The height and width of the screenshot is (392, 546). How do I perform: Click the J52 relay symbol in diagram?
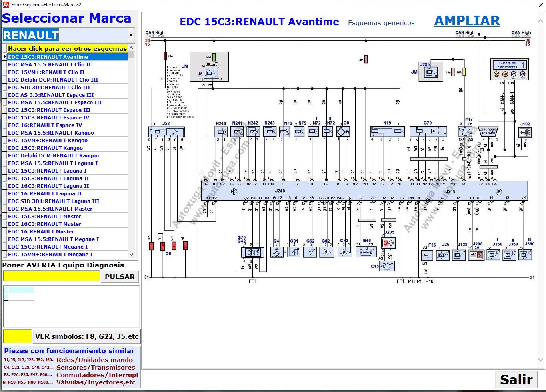point(166,132)
